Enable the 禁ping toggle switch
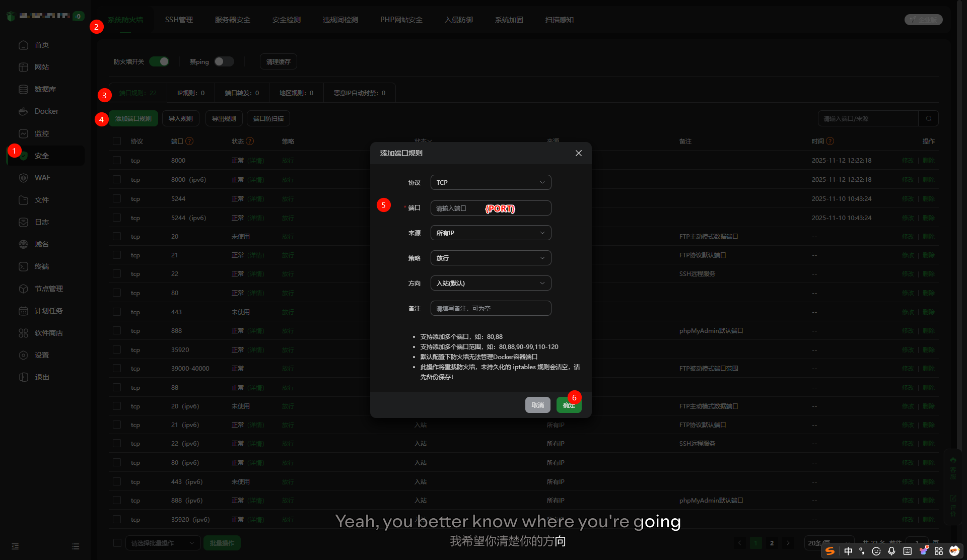The image size is (967, 560). coord(224,61)
